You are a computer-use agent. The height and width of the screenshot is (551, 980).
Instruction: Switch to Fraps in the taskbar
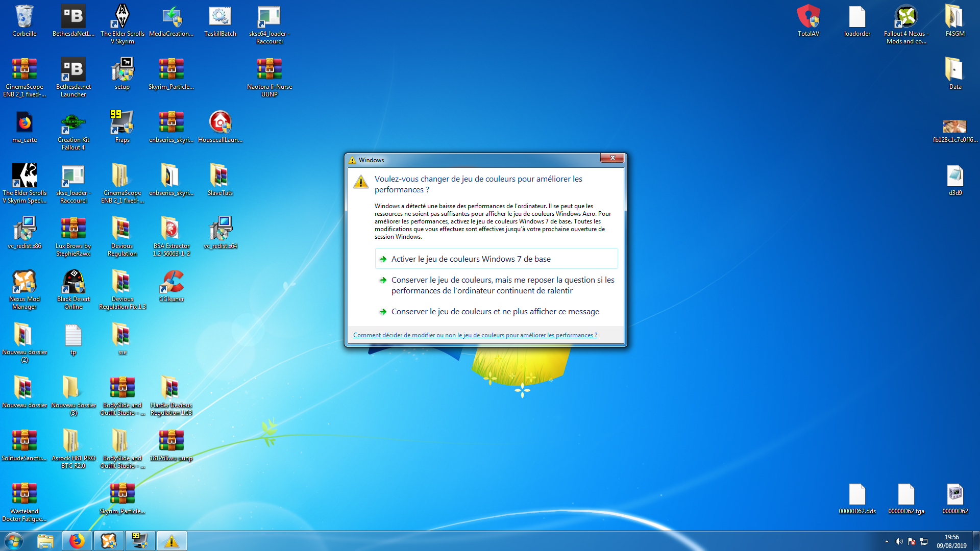coord(140,541)
